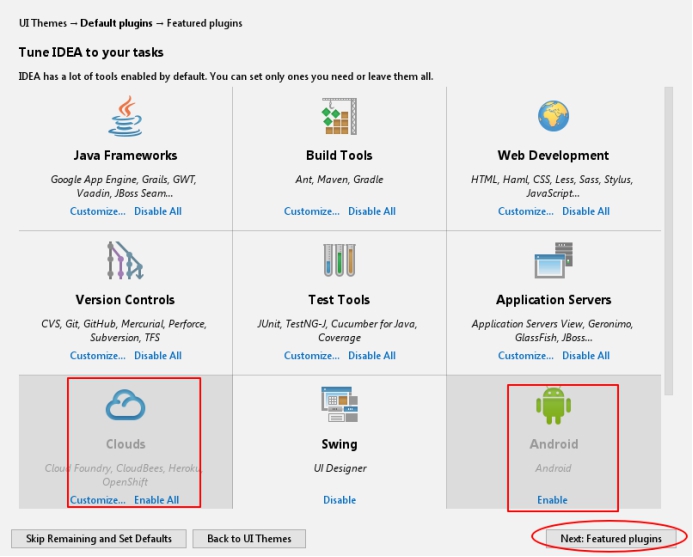Customize Version Controls plugins
Viewport: 693px width, 557px height.
click(98, 355)
